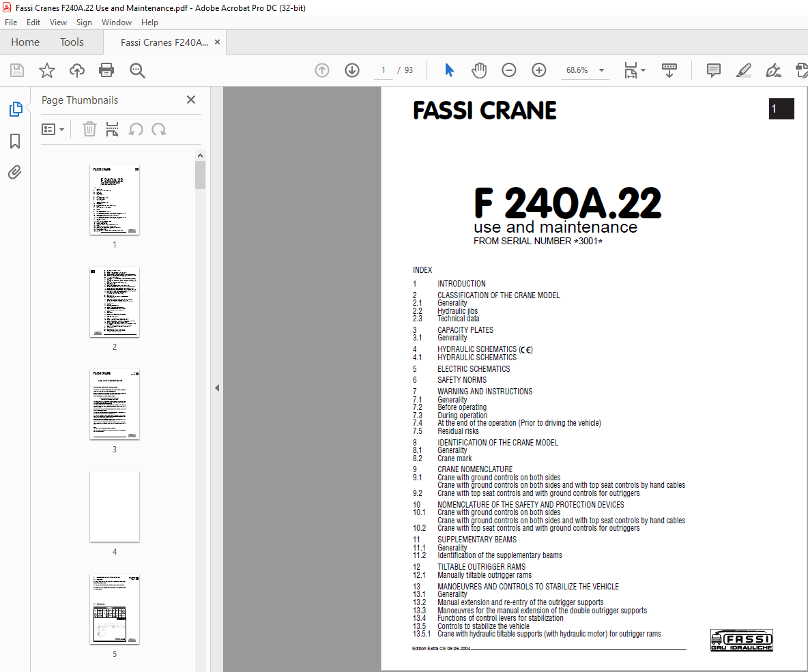This screenshot has width=808, height=672.
Task: Delete selected page with trash icon
Action: point(89,129)
